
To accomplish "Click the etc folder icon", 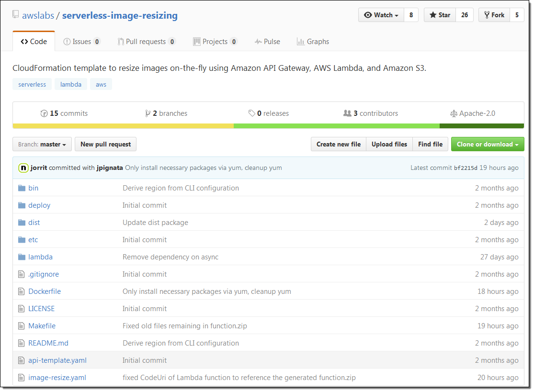I will pyautogui.click(x=22, y=239).
